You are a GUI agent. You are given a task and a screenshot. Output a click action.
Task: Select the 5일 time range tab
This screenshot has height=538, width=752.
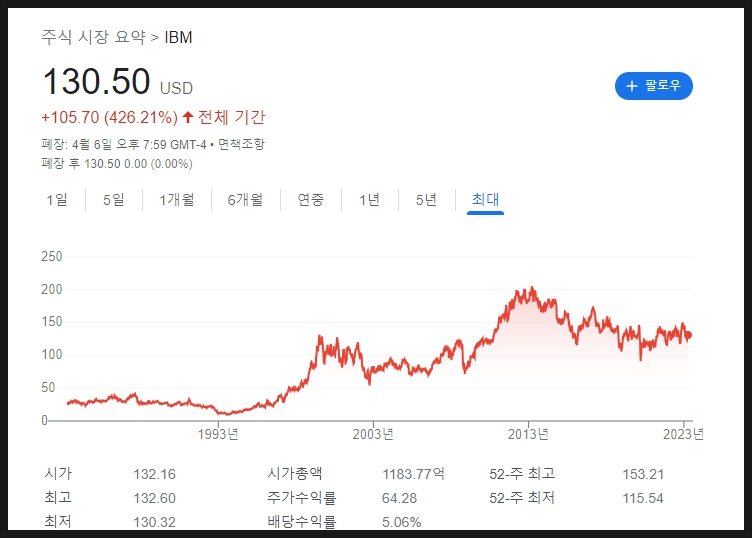click(114, 199)
